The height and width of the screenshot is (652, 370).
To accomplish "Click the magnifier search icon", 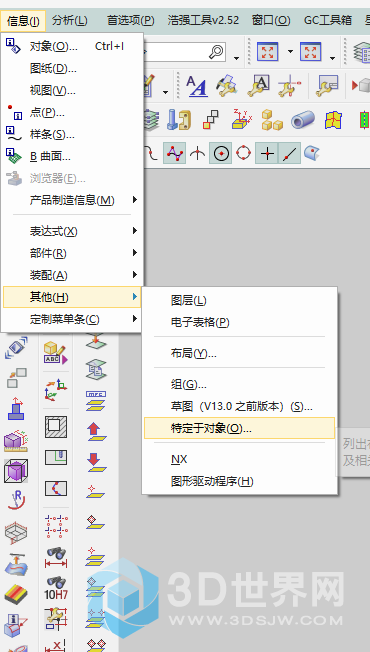I will [x=216, y=52].
